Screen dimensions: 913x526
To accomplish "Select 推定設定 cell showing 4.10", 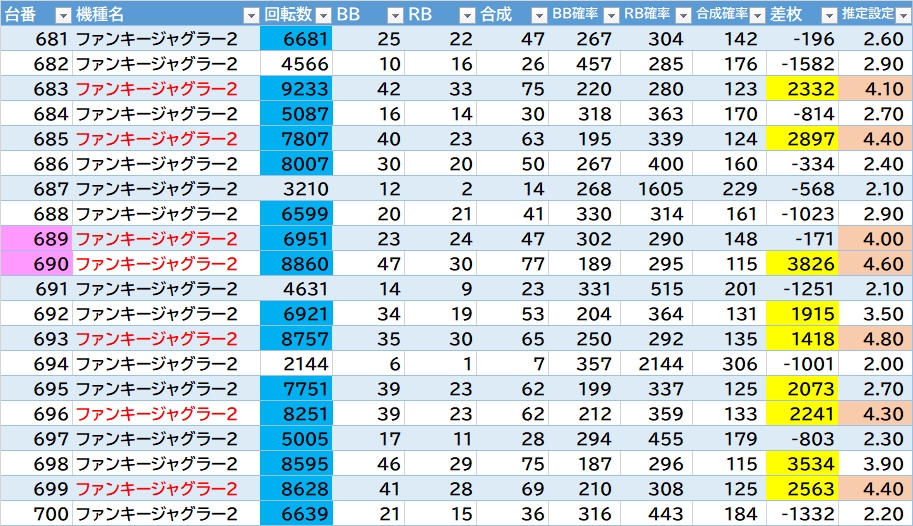I will tap(875, 89).
